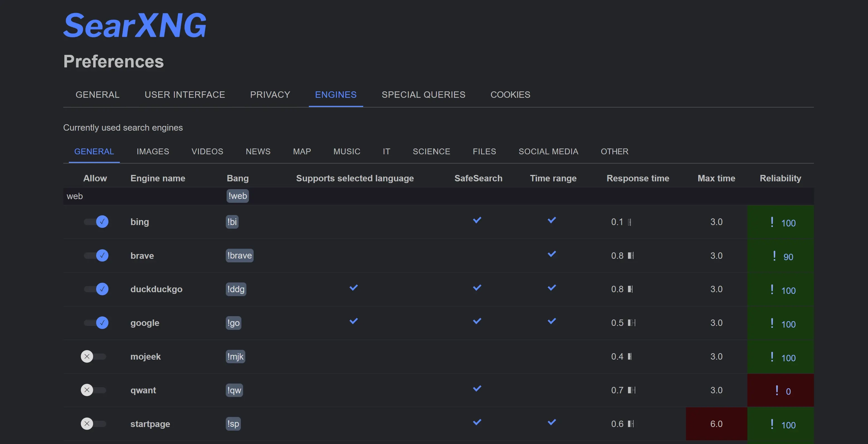Screen dimensions: 868x444
Task: Click the !web bang label
Action: [x=237, y=196]
